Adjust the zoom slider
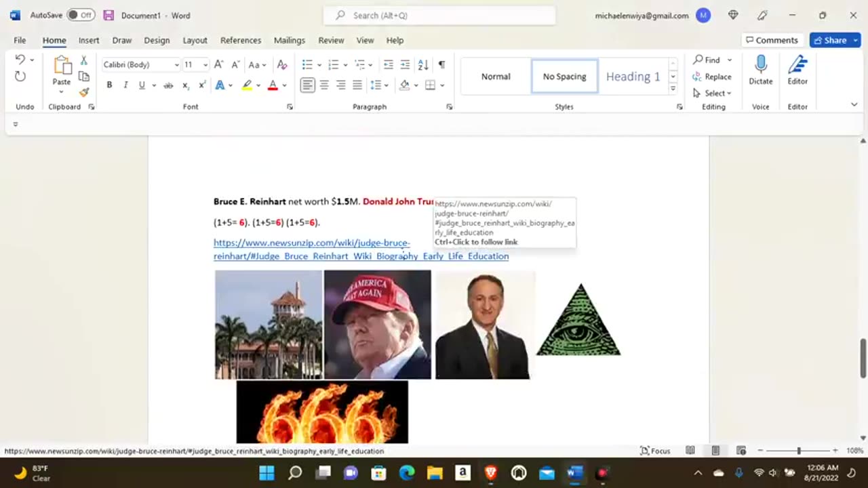868x488 pixels. tap(798, 451)
